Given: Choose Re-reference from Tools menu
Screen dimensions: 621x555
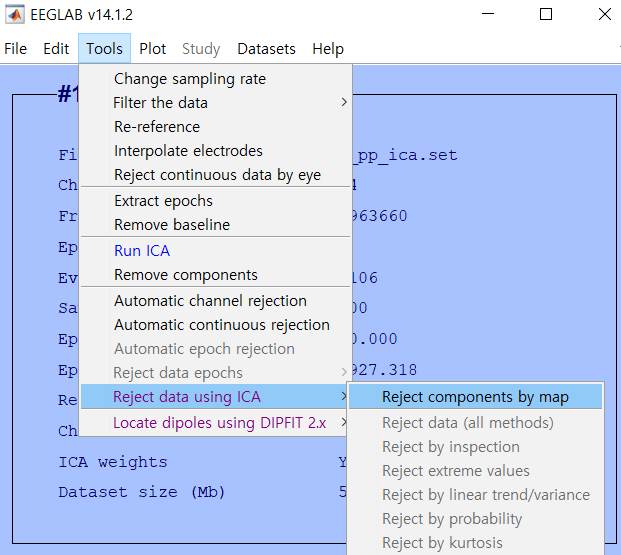Looking at the screenshot, I should tap(216, 127).
